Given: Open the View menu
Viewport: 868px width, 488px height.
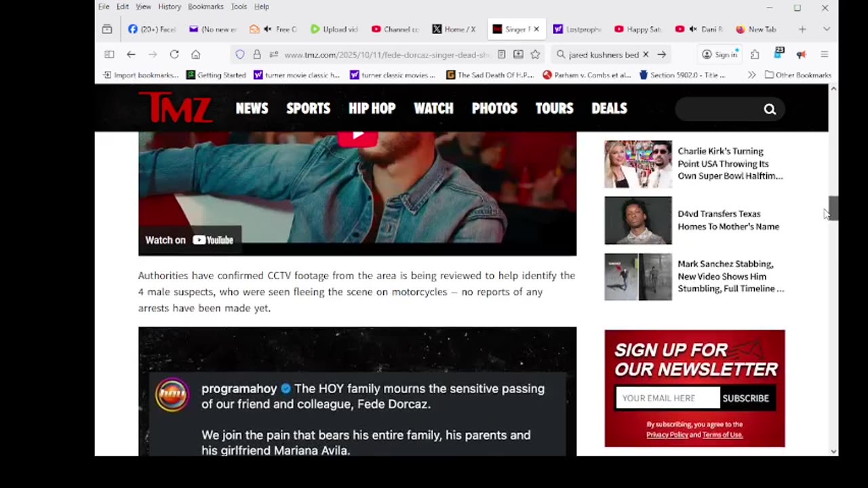Looking at the screenshot, I should click(143, 7).
